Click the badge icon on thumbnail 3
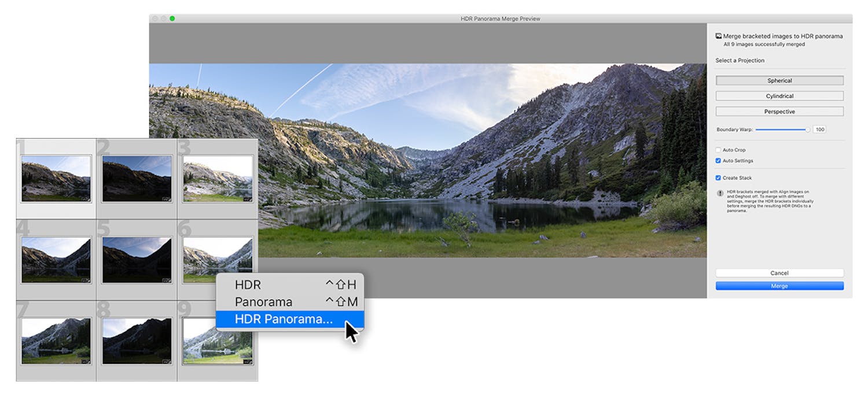 tap(248, 199)
